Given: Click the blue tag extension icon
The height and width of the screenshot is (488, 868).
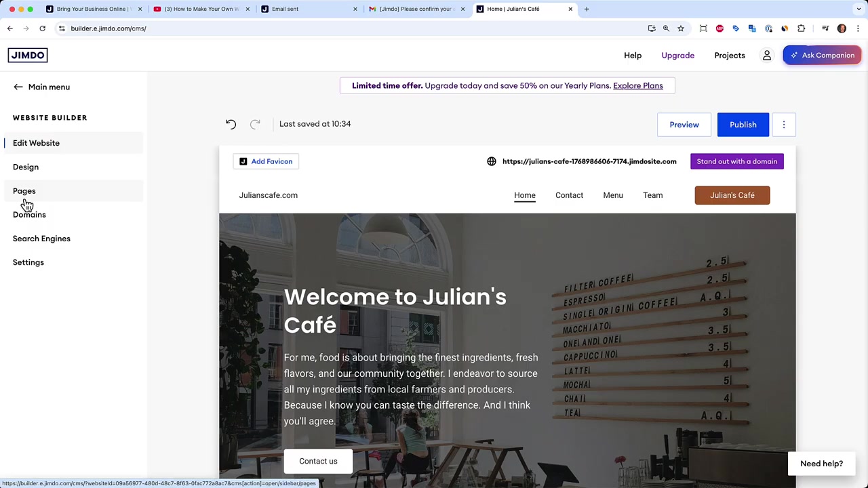Looking at the screenshot, I should (x=736, y=28).
